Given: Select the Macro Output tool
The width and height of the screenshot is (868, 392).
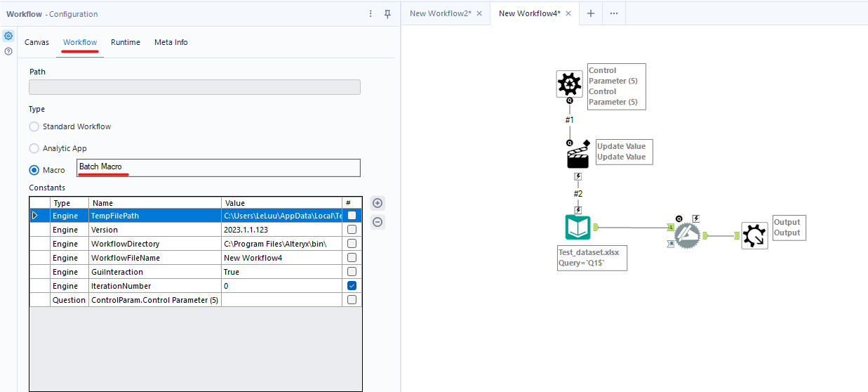Looking at the screenshot, I should (754, 235).
